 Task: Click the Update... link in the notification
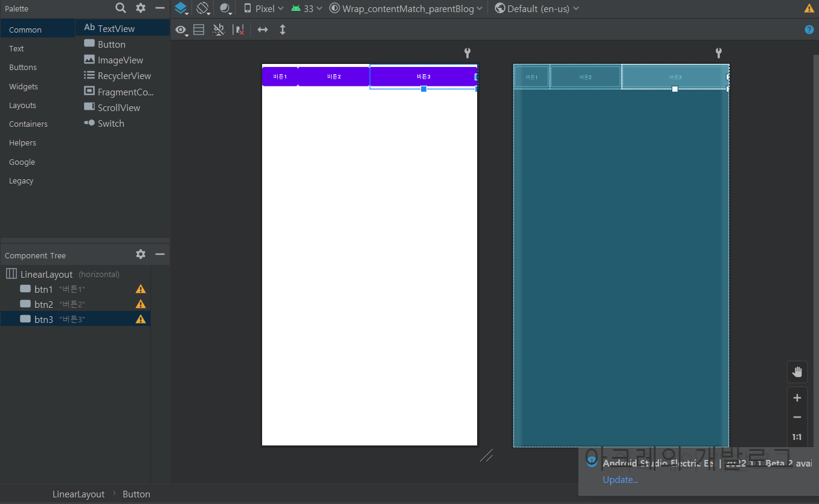coord(620,480)
